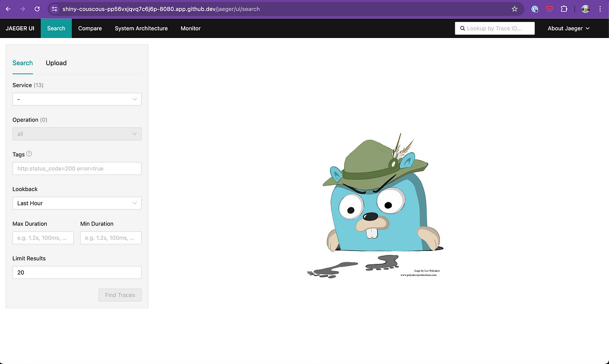Screen dimensions: 609x364
Task: Click the 'Min Duration' label
Action: [97, 224]
